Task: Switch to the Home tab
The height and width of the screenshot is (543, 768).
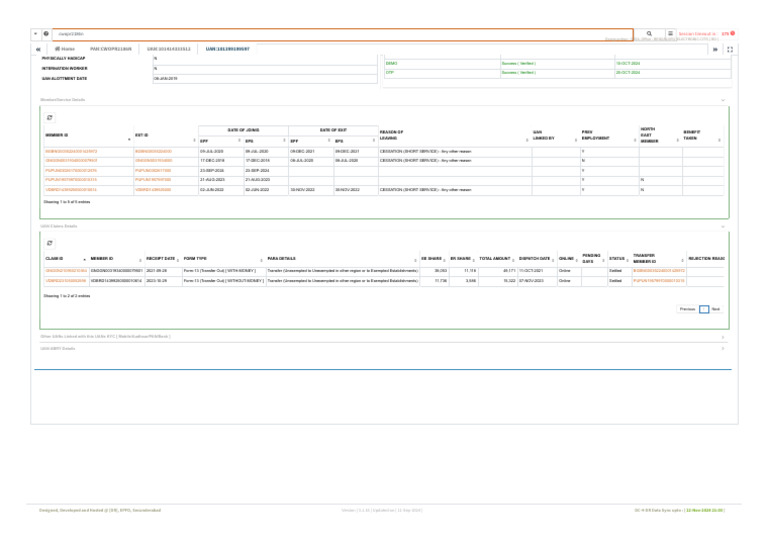Action: [x=65, y=49]
